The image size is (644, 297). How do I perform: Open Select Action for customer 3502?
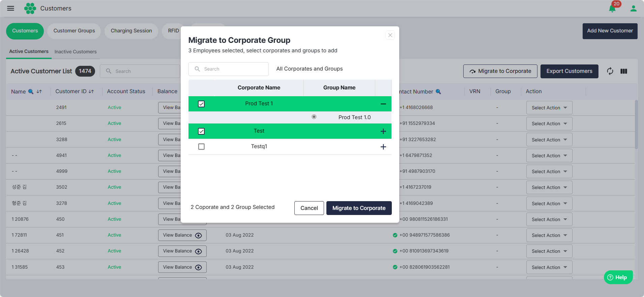coord(549,187)
